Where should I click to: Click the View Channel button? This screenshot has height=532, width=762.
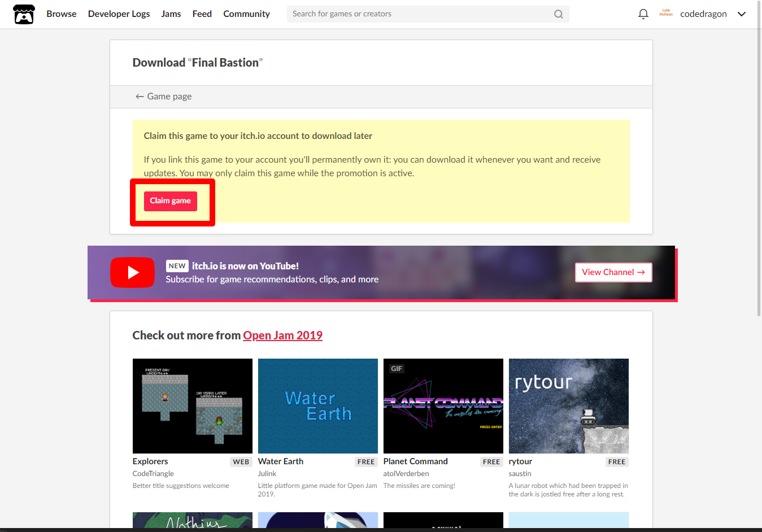[613, 272]
